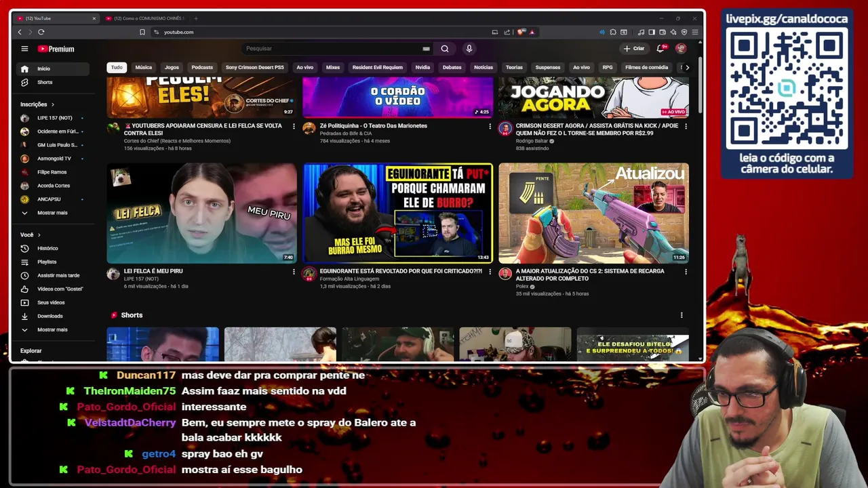Expand Mostrar mais under Você
The height and width of the screenshot is (488, 868).
coord(52,329)
